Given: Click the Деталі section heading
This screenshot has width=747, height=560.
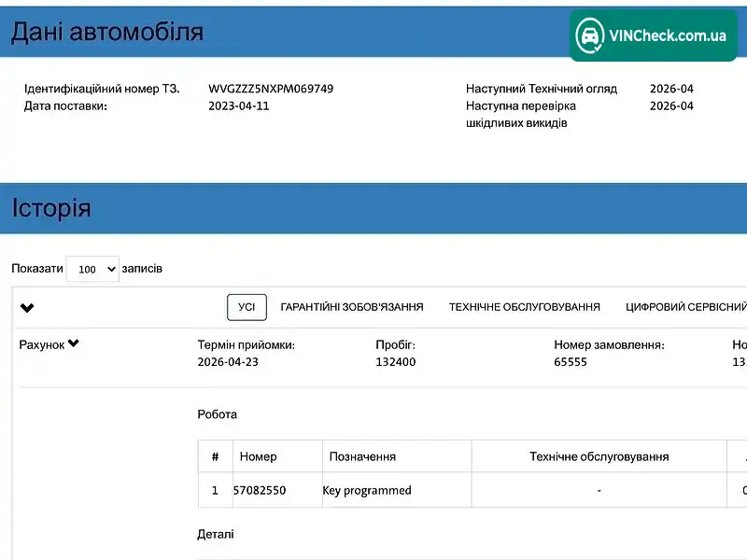Looking at the screenshot, I should [216, 534].
